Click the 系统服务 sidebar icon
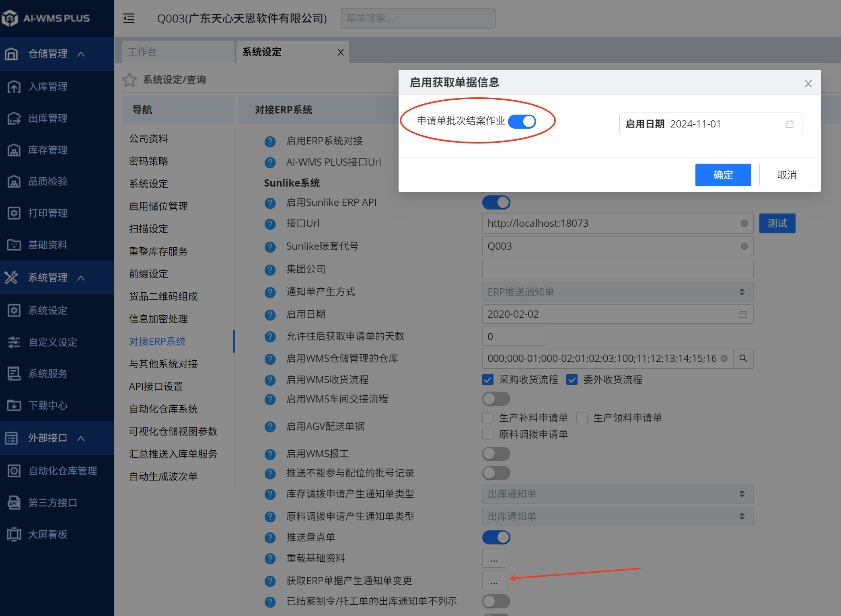This screenshot has height=616, width=841. pos(14,374)
